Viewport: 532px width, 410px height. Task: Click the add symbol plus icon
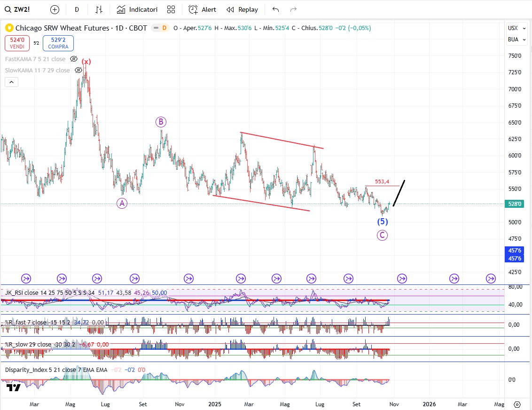pyautogui.click(x=55, y=9)
